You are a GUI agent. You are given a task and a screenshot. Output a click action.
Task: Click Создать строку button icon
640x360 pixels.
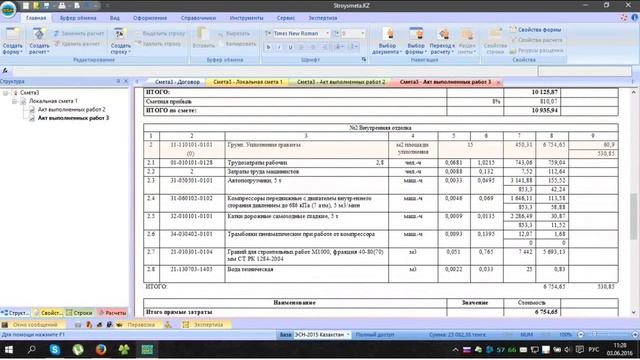coord(120,35)
